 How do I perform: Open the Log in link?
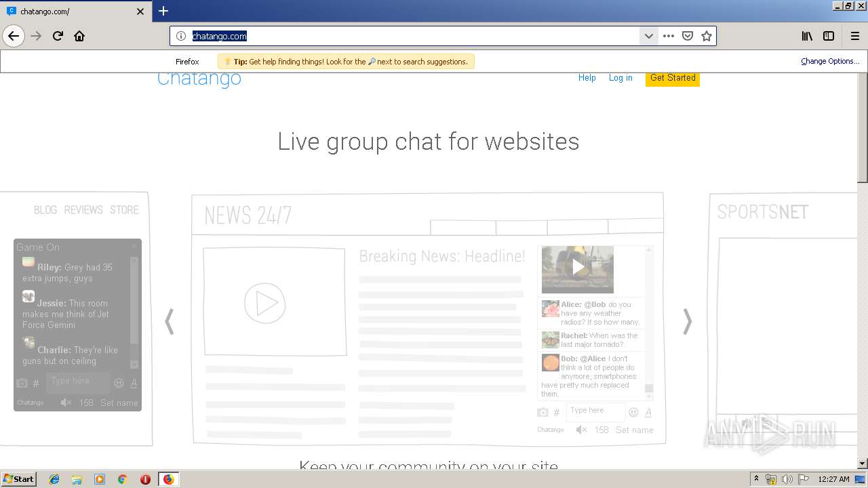pos(620,78)
